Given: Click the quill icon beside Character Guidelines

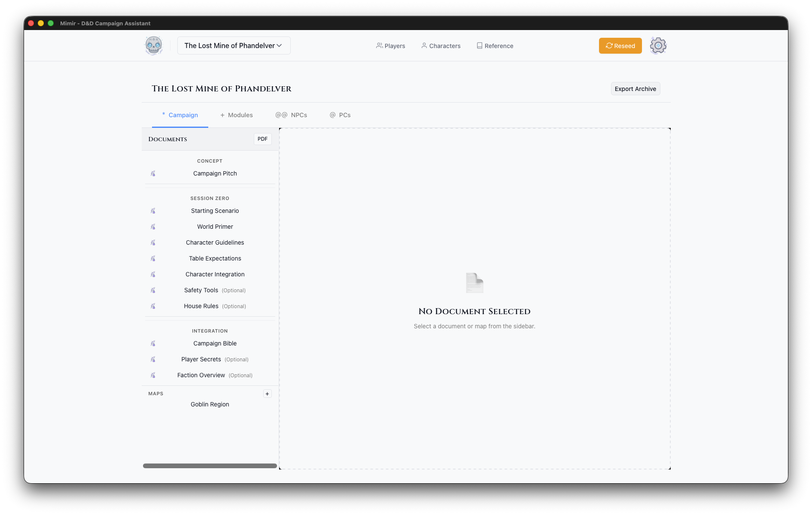Looking at the screenshot, I should (x=153, y=242).
